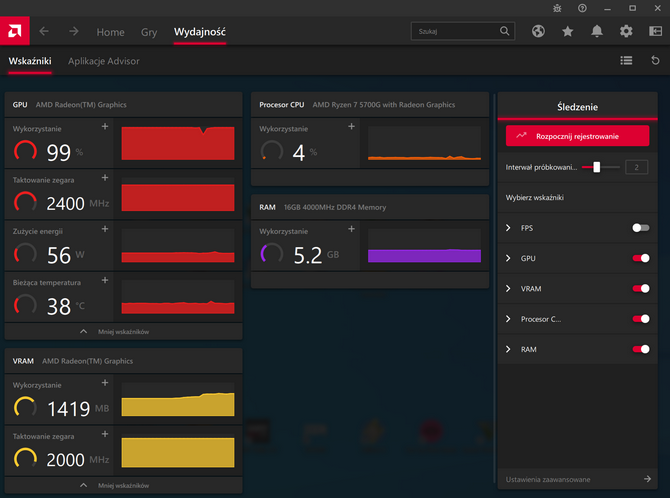Click Wybierz wskaźniki label
This screenshot has width=670, height=498.
(x=535, y=197)
